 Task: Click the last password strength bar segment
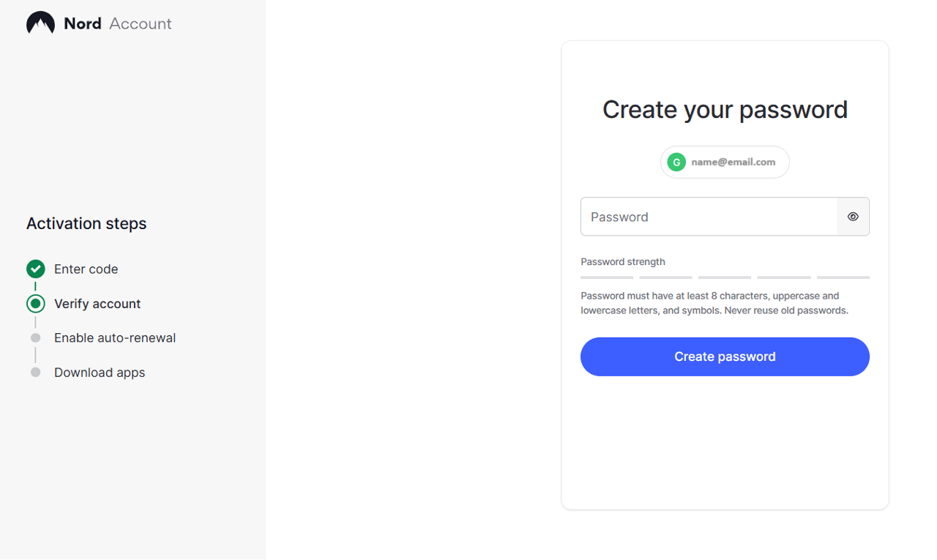tap(843, 277)
